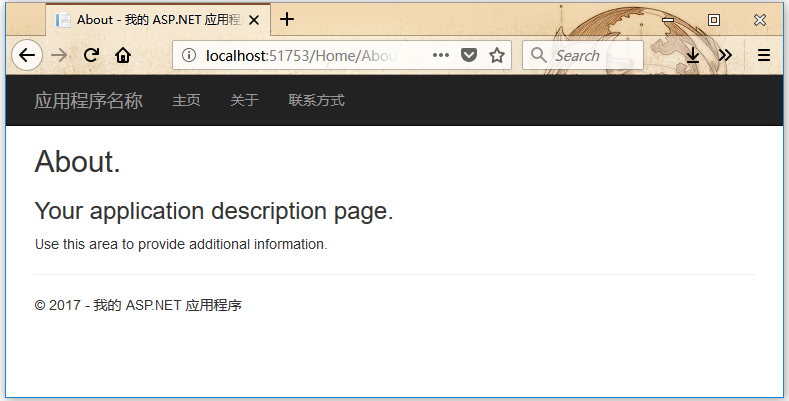789x401 pixels.
Task: Reload the current page
Action: pyautogui.click(x=91, y=56)
